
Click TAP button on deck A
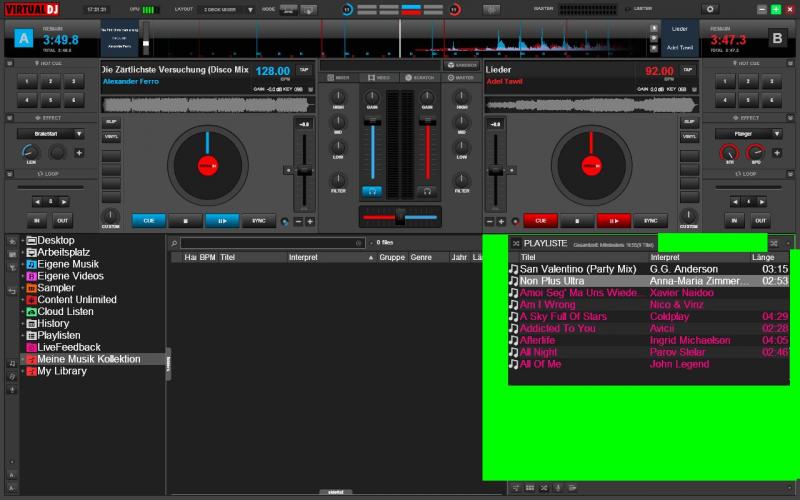[x=304, y=70]
